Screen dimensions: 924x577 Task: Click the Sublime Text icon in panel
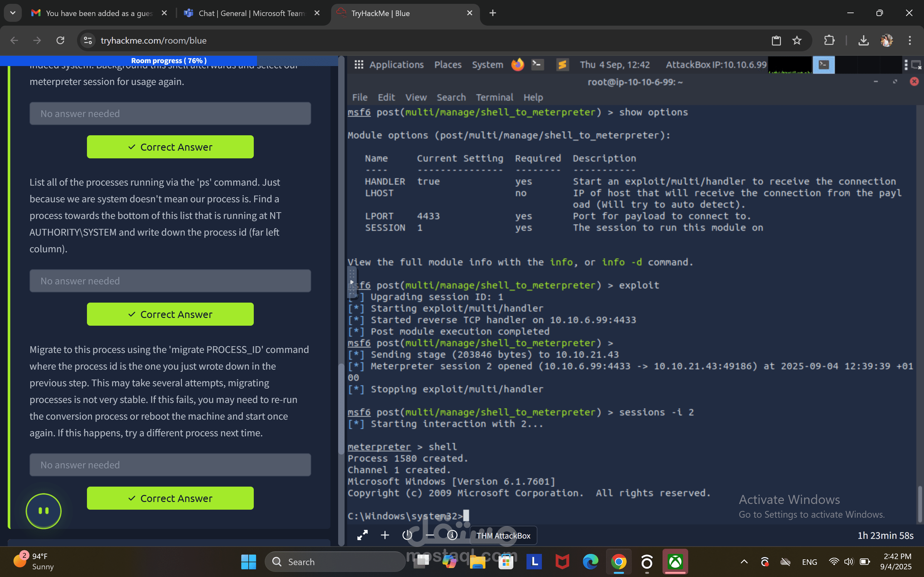pos(562,64)
